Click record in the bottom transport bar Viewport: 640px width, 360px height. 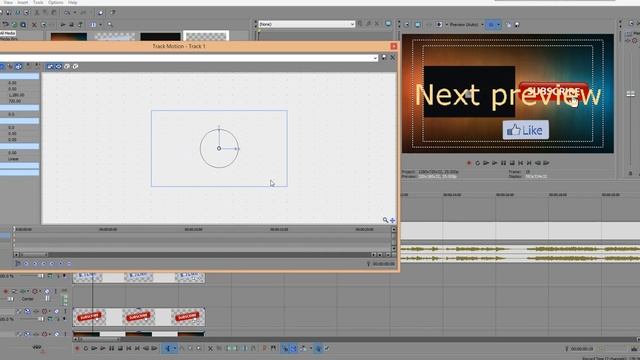point(77,349)
